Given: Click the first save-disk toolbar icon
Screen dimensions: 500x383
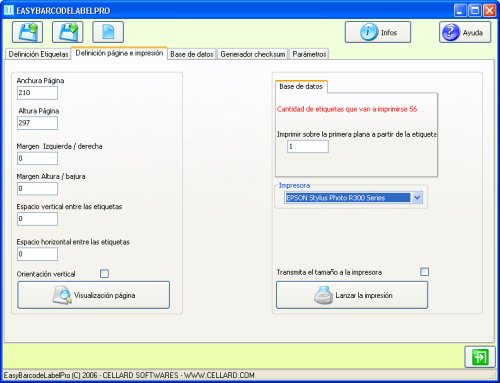Looking at the screenshot, I should pyautogui.click(x=27, y=32).
